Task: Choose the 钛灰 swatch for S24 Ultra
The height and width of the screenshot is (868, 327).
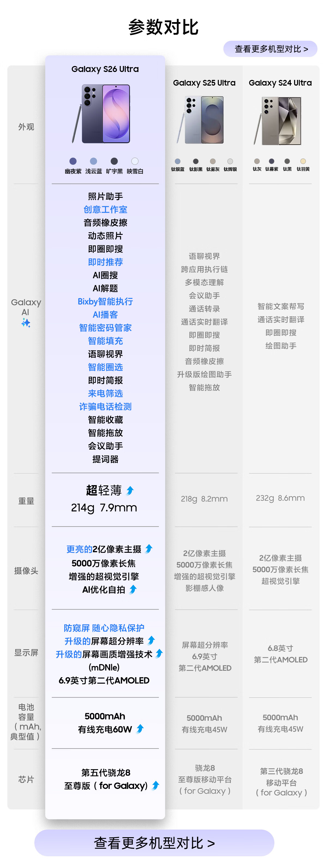Action: pos(257,161)
